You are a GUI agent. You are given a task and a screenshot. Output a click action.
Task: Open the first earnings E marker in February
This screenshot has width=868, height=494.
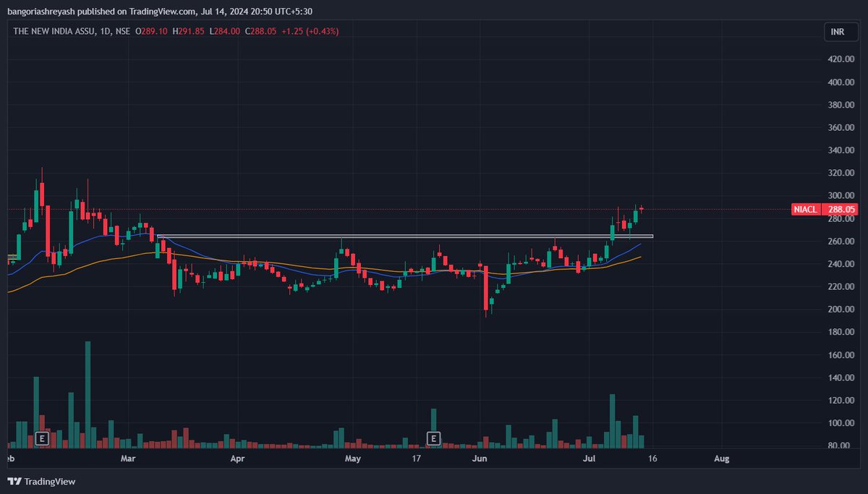tap(42, 438)
